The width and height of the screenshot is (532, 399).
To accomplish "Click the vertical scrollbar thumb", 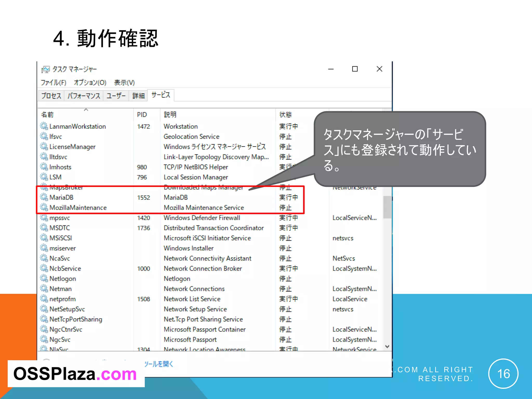I will coord(387,207).
